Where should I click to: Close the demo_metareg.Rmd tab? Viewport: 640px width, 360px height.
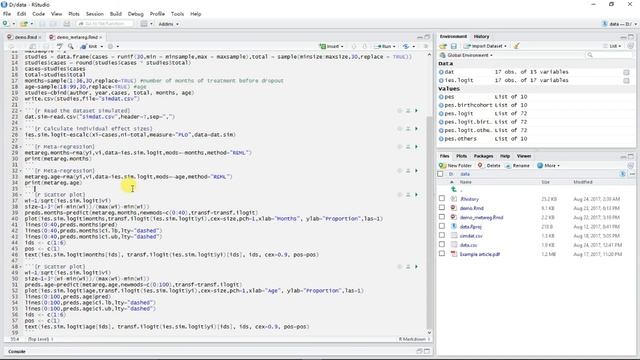coord(101,37)
